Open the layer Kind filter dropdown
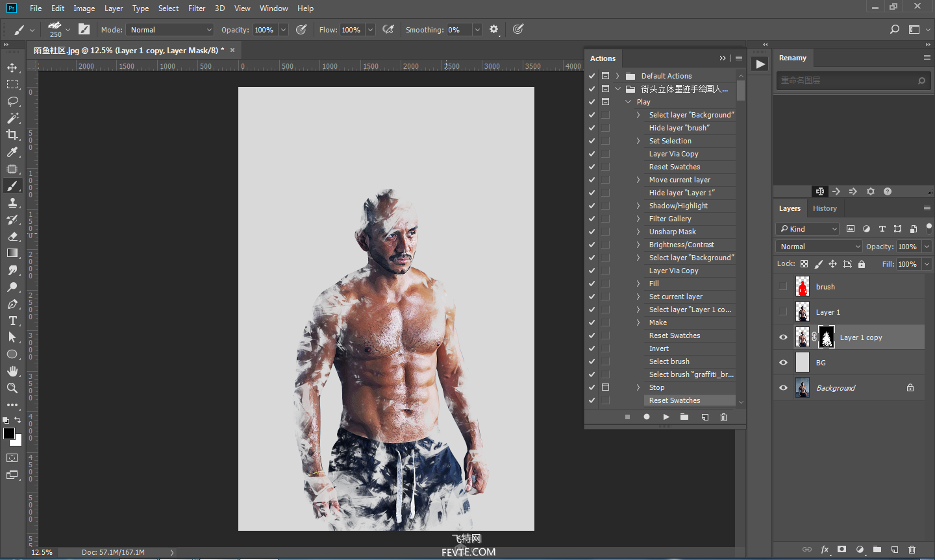Viewport: 935px width, 560px height. tap(808, 228)
